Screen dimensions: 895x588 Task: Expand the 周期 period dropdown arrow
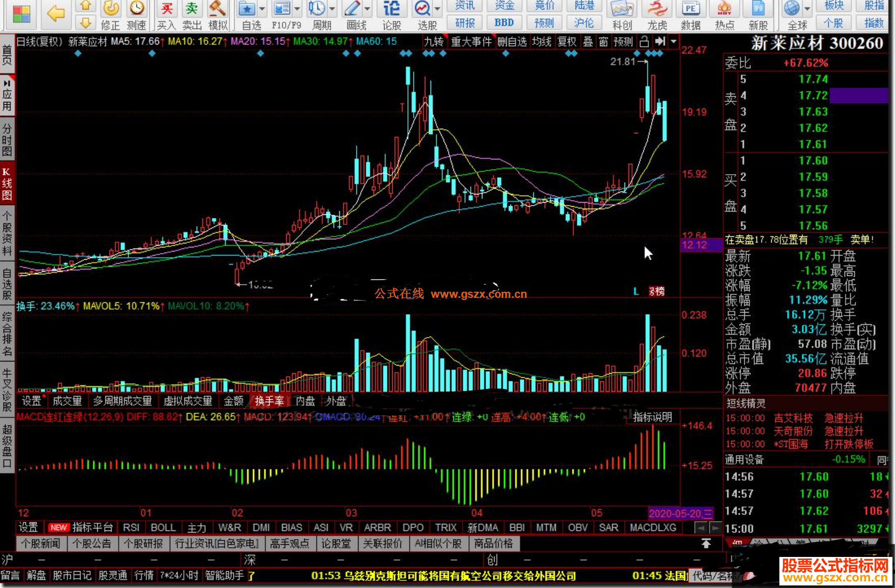pos(332,10)
